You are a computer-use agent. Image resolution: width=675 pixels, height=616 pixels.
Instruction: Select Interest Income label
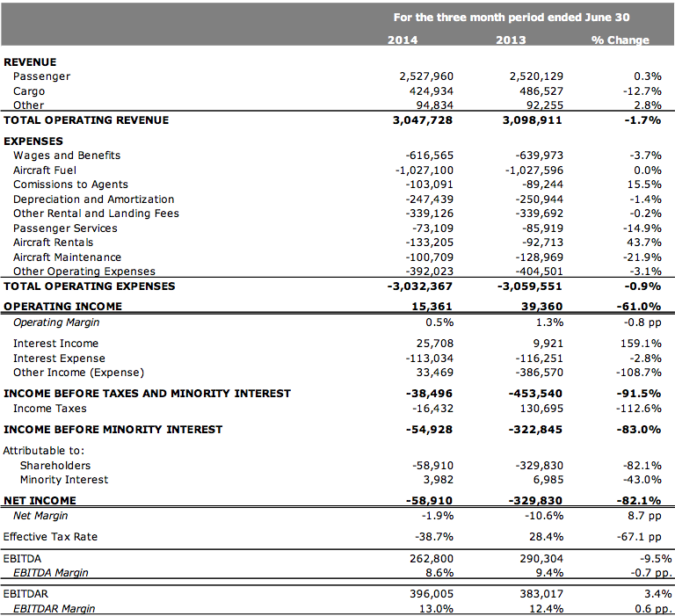point(55,344)
